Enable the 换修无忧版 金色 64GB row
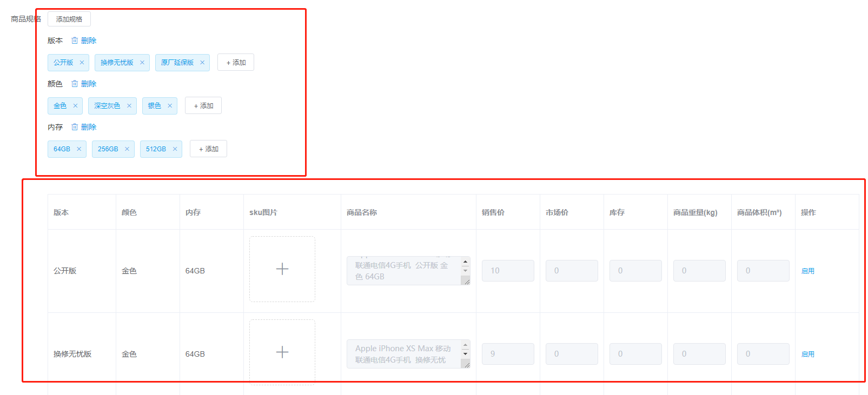The height and width of the screenshot is (395, 868). [x=807, y=354]
